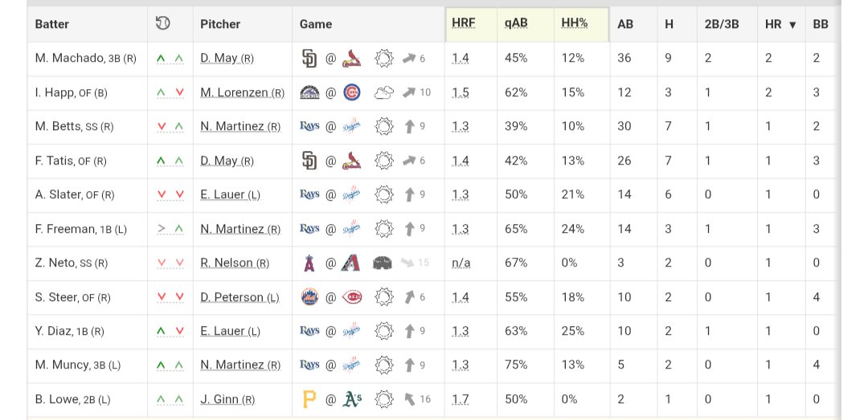
Task: Click the Cubs logo in Happ row
Action: 352,92
